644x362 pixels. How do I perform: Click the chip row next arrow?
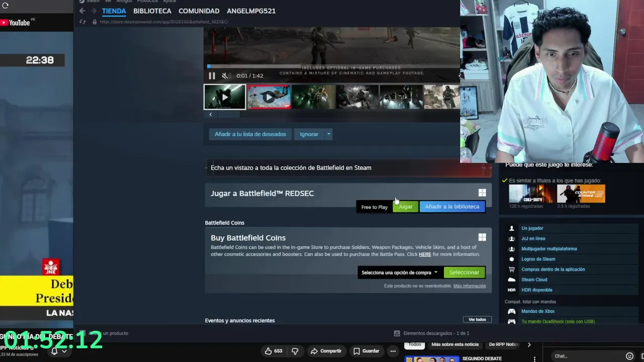[529, 344]
